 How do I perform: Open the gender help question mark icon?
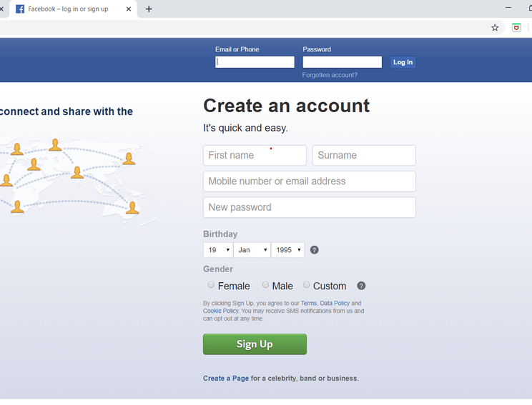pos(361,286)
